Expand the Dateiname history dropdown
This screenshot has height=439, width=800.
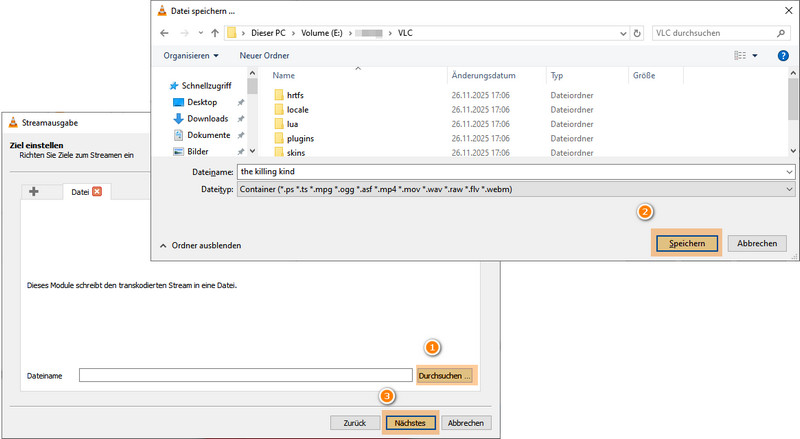789,172
